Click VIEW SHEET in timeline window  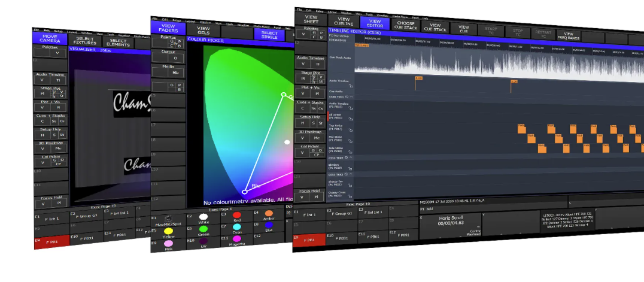[x=311, y=19]
